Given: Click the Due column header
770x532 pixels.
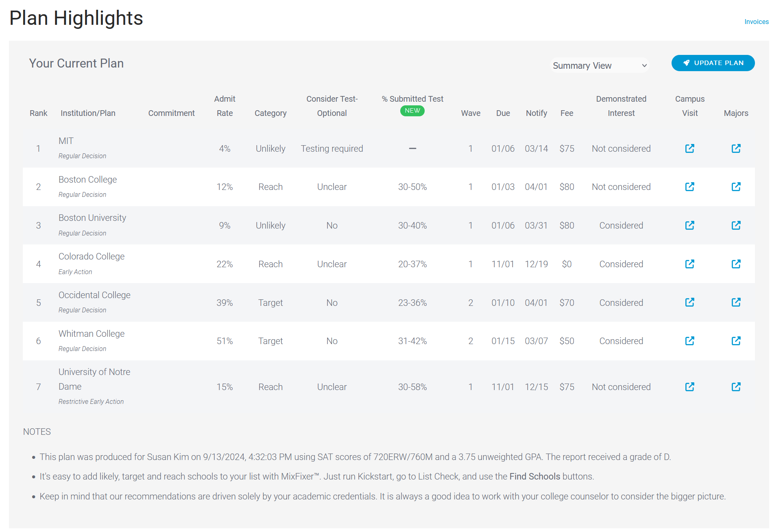Looking at the screenshot, I should [x=503, y=113].
